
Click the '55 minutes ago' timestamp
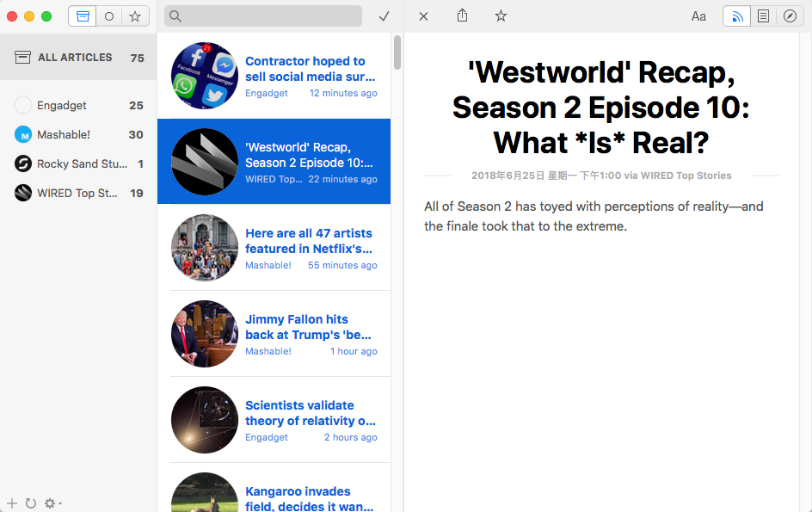click(x=342, y=265)
